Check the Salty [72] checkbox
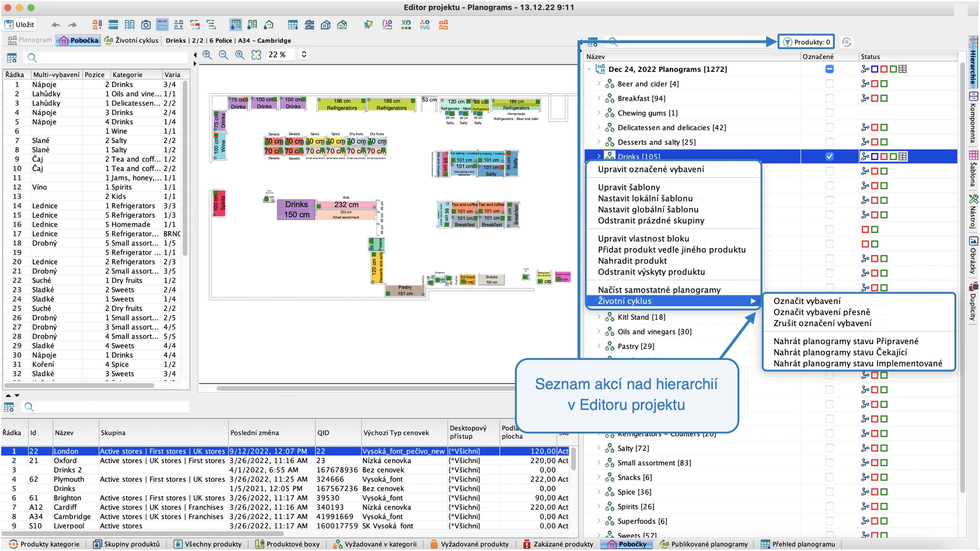 pos(829,448)
